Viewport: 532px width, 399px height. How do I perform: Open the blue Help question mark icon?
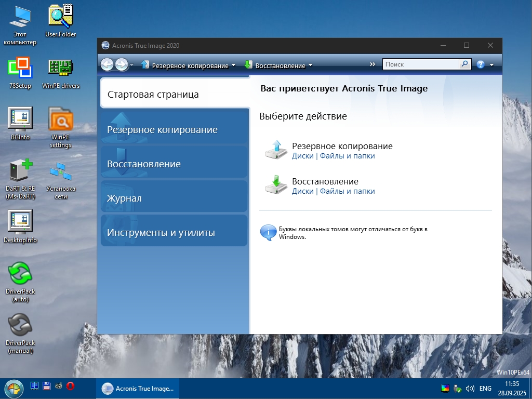(481, 64)
